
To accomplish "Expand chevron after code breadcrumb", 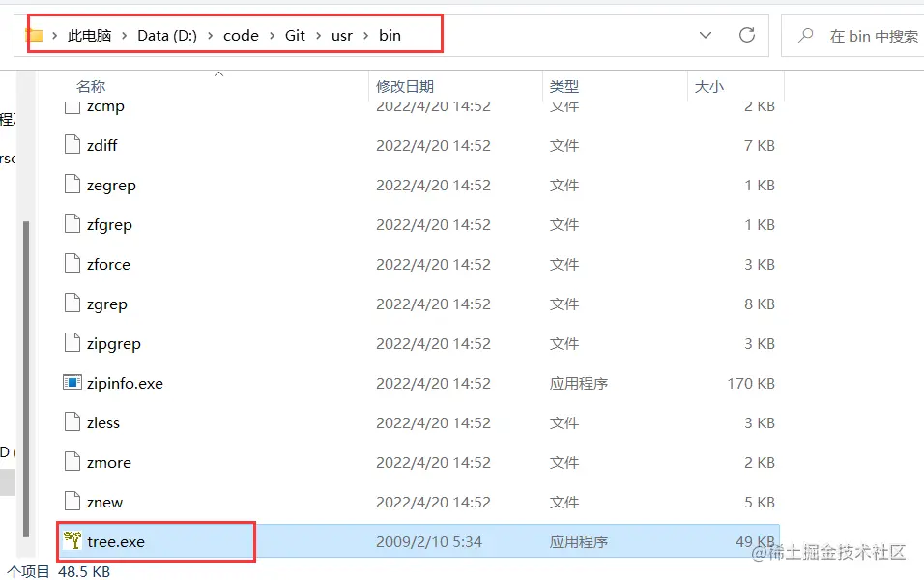I will pos(272,36).
